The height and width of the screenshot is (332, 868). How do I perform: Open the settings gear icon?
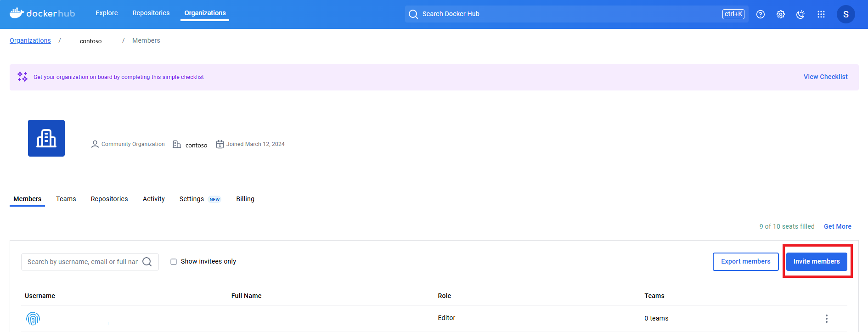point(781,14)
